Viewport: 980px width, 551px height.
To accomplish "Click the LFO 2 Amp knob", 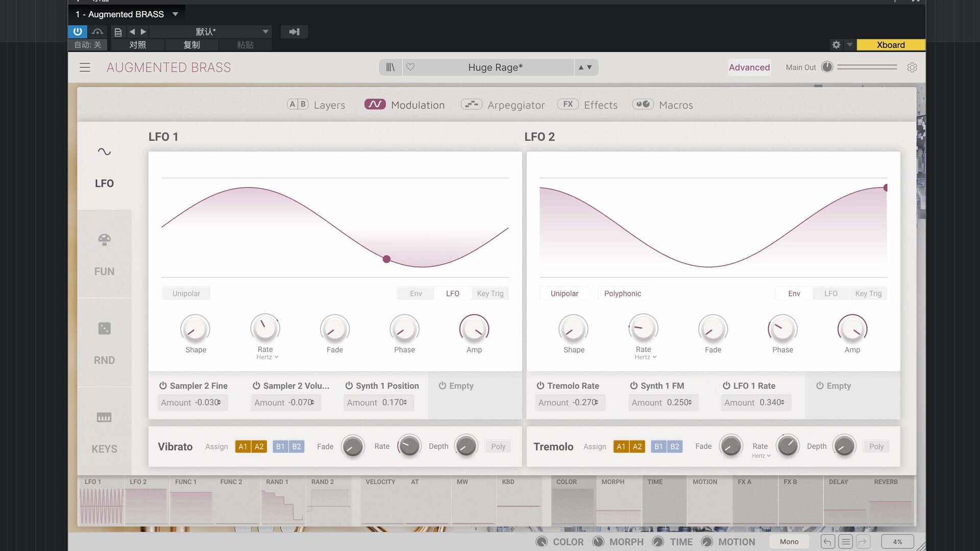I will tap(852, 329).
